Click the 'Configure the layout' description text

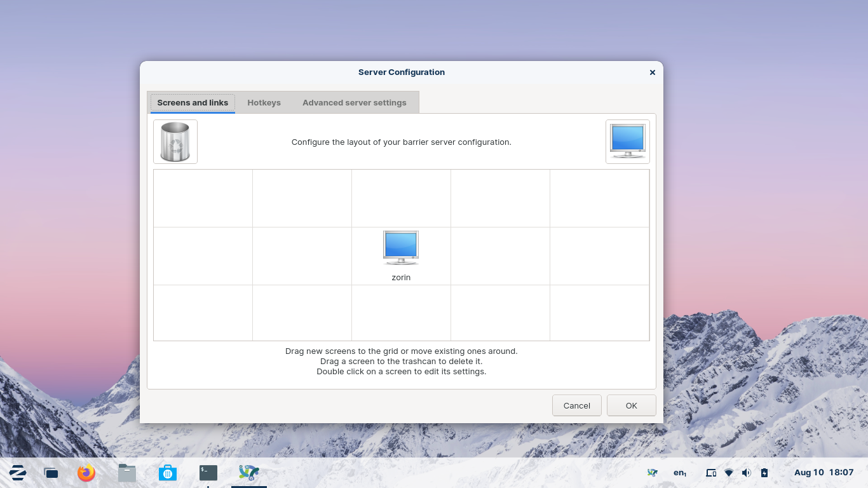[402, 142]
